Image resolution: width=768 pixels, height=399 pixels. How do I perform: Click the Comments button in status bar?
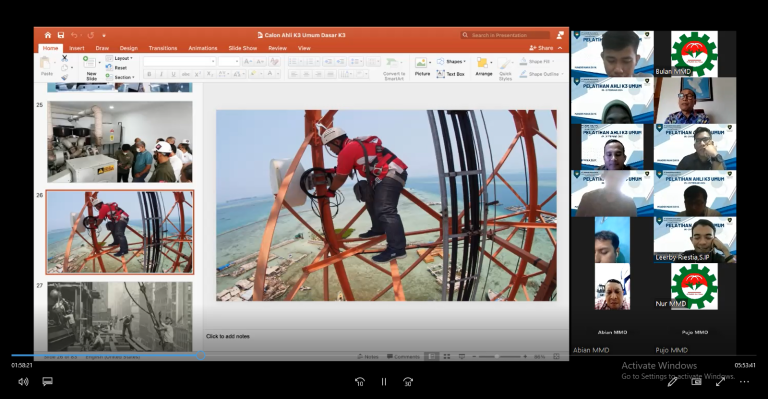tap(404, 357)
